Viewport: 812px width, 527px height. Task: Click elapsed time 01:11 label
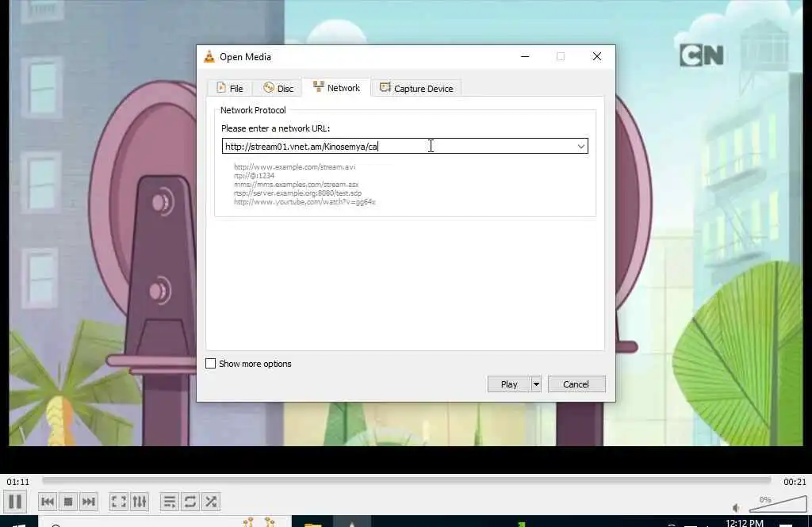pyautogui.click(x=17, y=482)
